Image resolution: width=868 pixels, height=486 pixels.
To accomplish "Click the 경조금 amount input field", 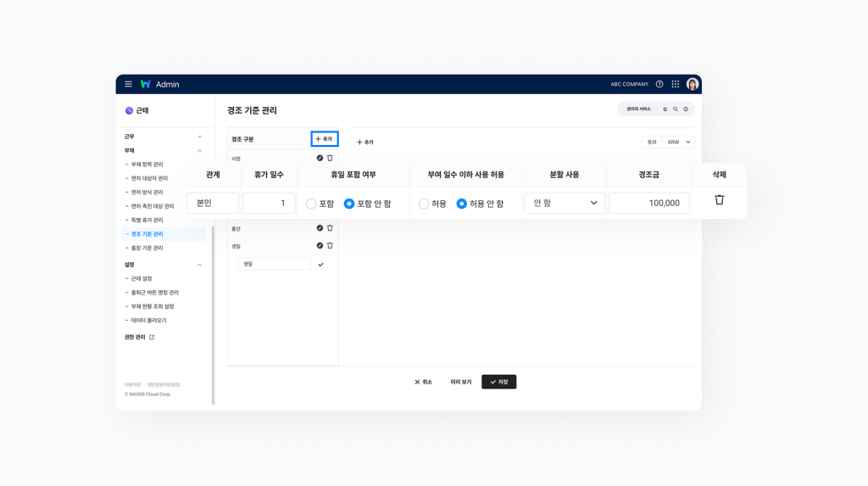I will (x=648, y=203).
